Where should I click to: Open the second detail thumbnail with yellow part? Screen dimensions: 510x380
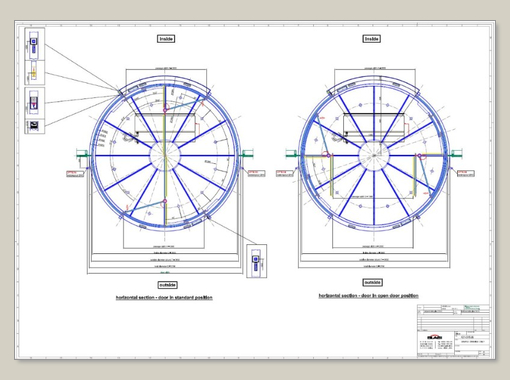pyautogui.click(x=35, y=73)
